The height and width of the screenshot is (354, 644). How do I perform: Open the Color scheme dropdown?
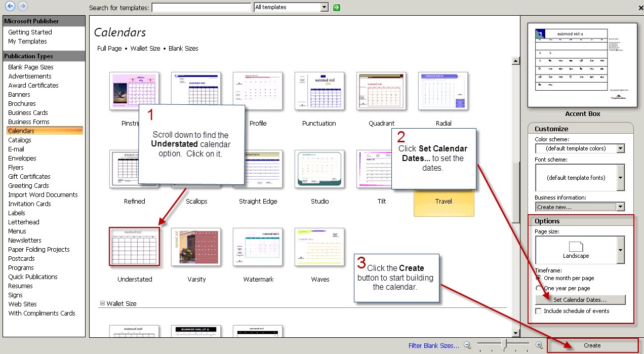(x=620, y=148)
